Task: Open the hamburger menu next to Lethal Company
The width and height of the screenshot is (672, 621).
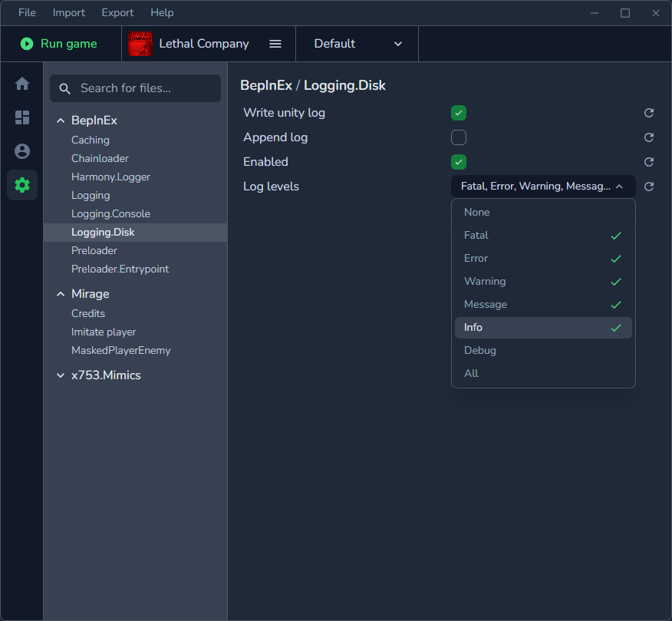Action: (275, 44)
